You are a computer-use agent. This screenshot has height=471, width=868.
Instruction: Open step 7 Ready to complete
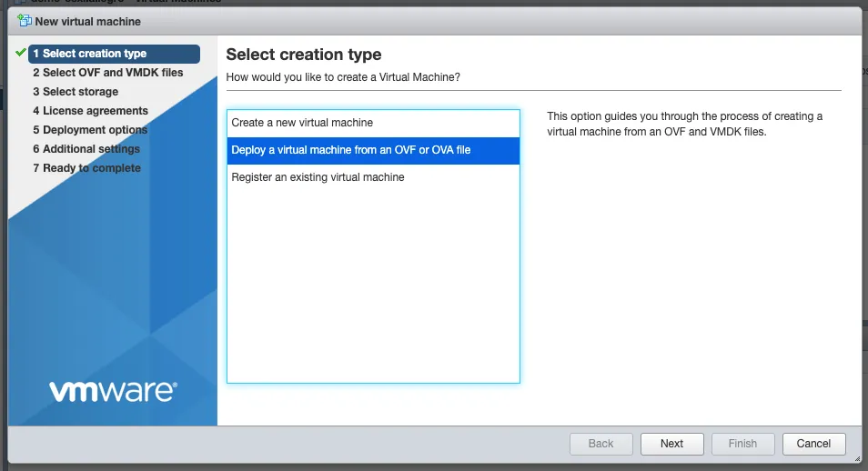86,168
